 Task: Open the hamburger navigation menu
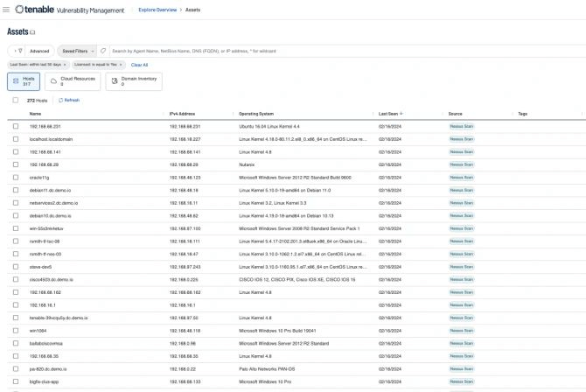click(x=6, y=10)
